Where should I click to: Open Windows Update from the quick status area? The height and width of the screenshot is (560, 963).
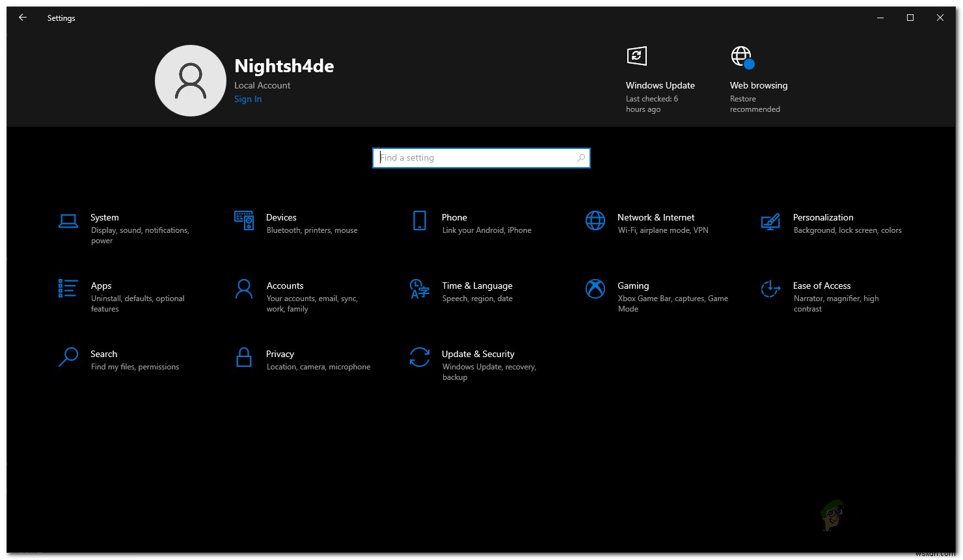coord(660,78)
